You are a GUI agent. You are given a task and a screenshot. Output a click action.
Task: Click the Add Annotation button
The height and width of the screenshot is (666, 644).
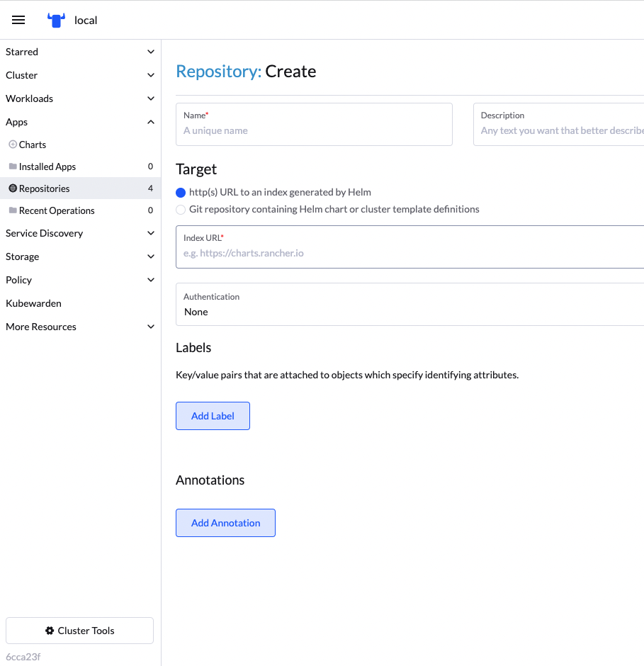pos(225,522)
